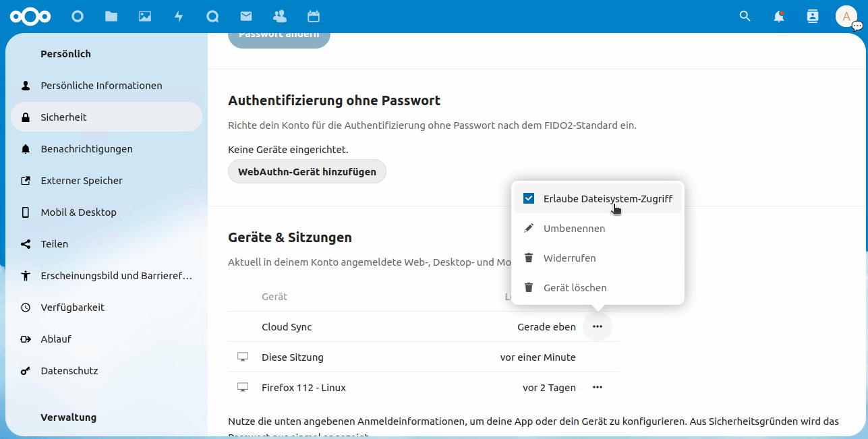Open notifications via the bell icon
This screenshot has height=439, width=868.
point(778,16)
